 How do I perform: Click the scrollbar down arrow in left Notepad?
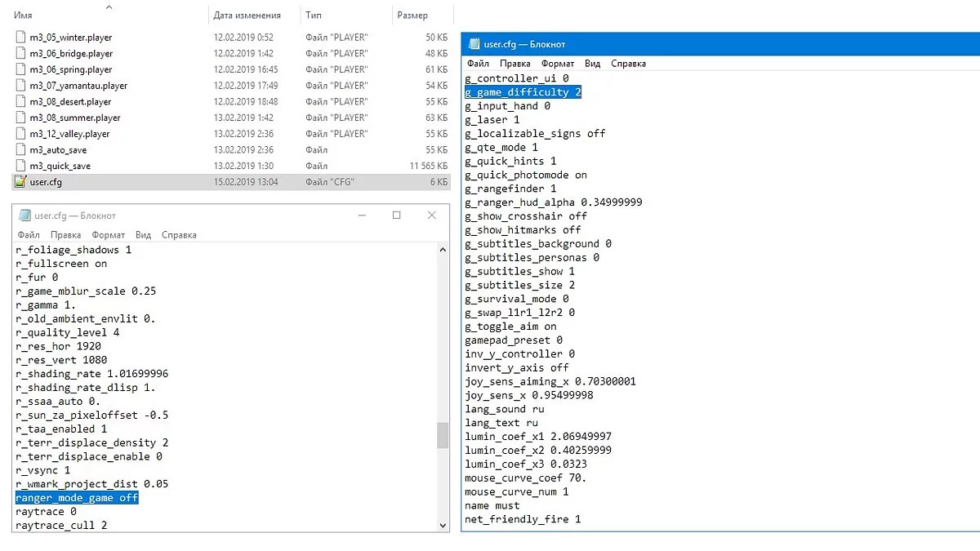pos(443,526)
